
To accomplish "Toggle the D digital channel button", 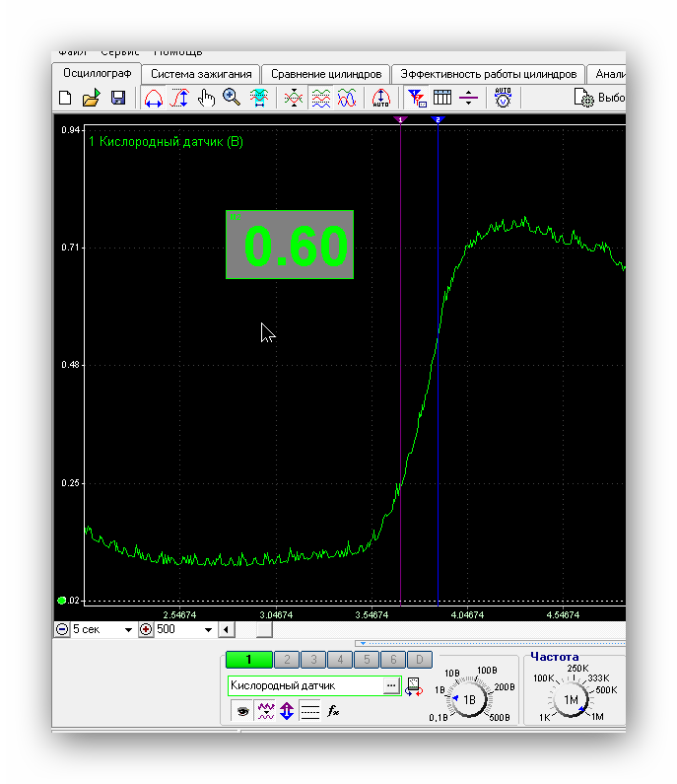I will (x=419, y=660).
